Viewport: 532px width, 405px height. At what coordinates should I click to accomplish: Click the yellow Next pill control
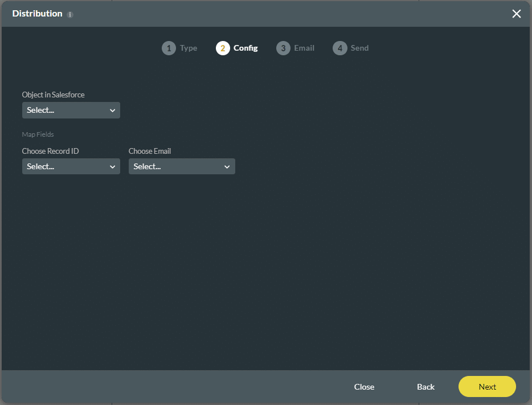[487, 387]
